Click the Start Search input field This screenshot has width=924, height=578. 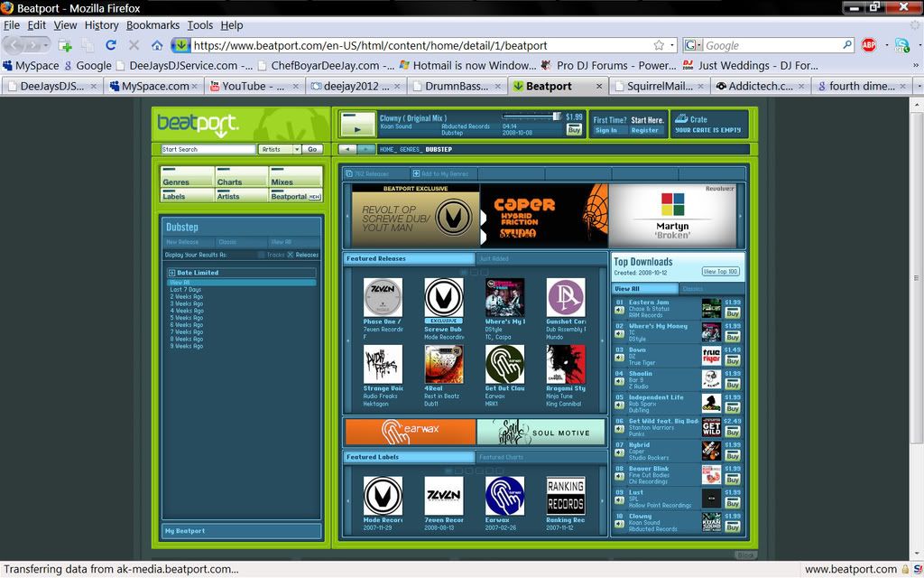208,149
